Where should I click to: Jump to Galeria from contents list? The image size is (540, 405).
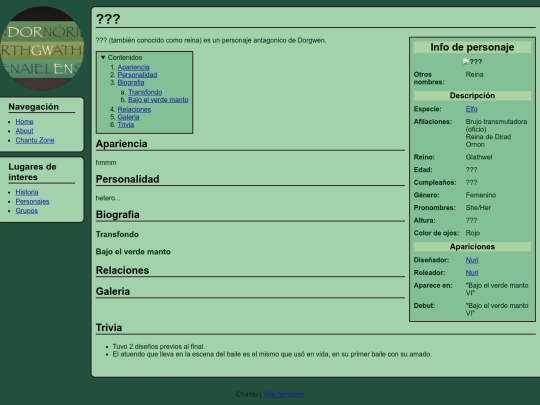[x=128, y=117]
